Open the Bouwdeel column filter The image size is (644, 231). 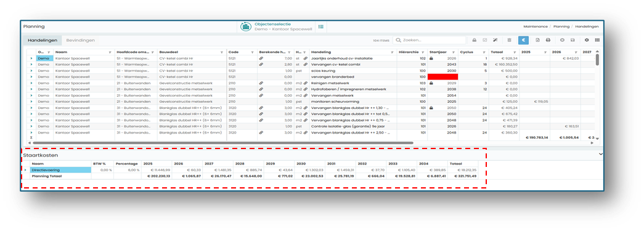tap(222, 52)
